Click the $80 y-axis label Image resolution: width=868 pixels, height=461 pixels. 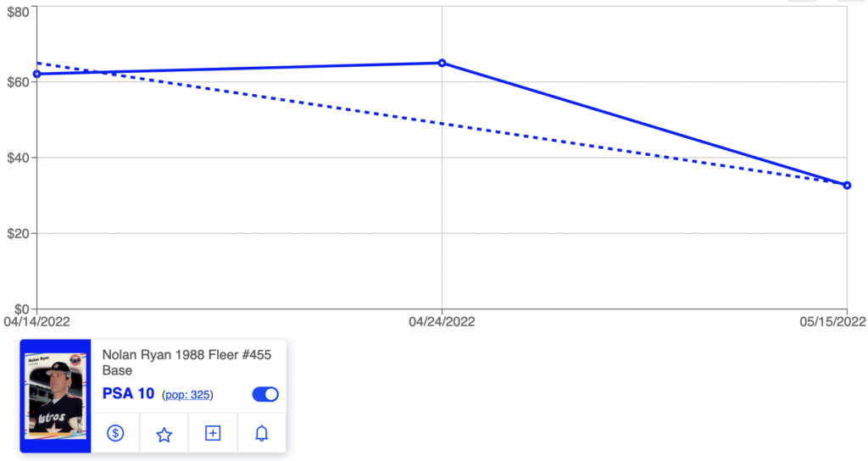(18, 12)
